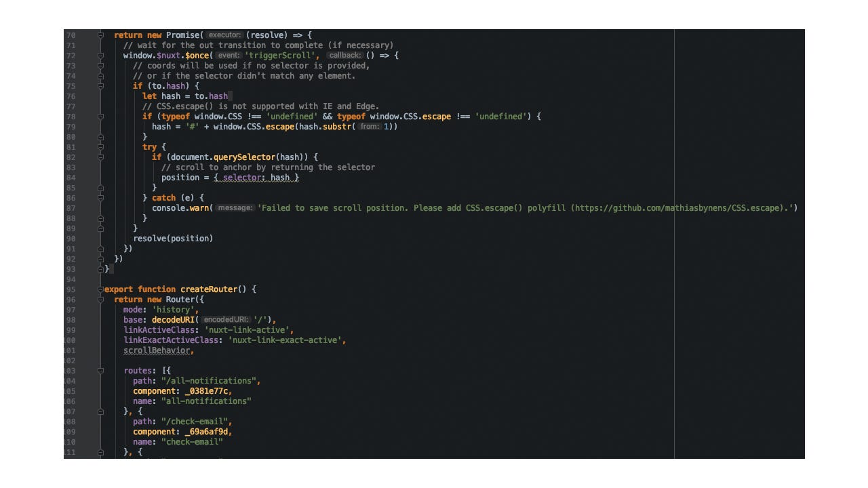Collapse the $once callback block on line 72
Viewport: 868px width, 488px height.
click(100, 55)
